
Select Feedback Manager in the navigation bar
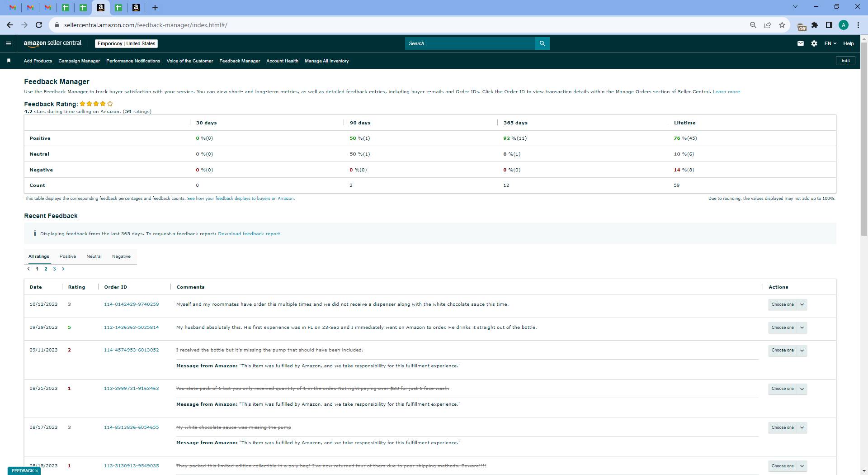pos(240,61)
